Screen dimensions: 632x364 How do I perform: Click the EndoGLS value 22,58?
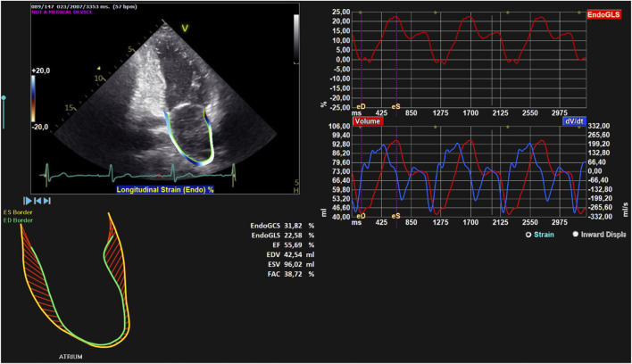(293, 236)
